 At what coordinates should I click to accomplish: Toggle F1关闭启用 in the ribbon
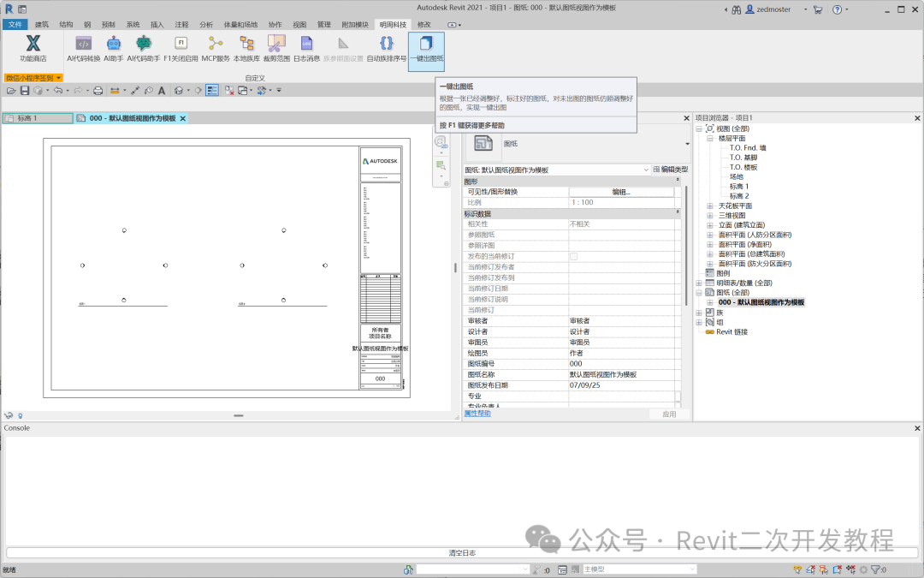pyautogui.click(x=181, y=48)
